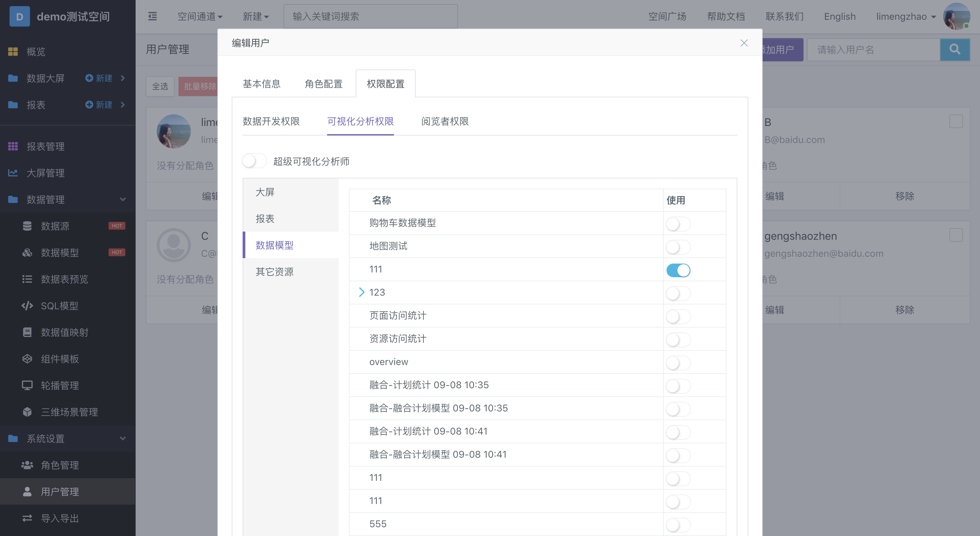Close the 编辑用户 dialog
The width and height of the screenshot is (980, 536).
pyautogui.click(x=744, y=43)
